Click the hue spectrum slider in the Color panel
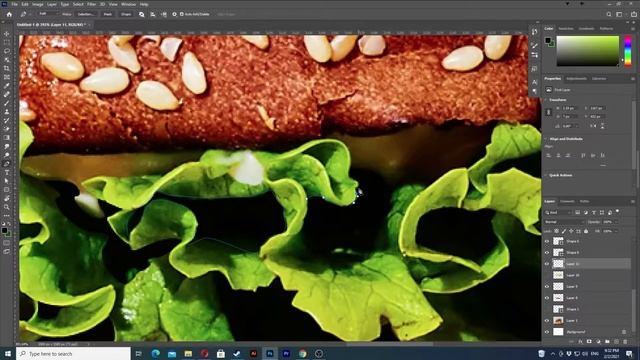Viewport: 640px width, 360px height. pyautogui.click(x=628, y=51)
